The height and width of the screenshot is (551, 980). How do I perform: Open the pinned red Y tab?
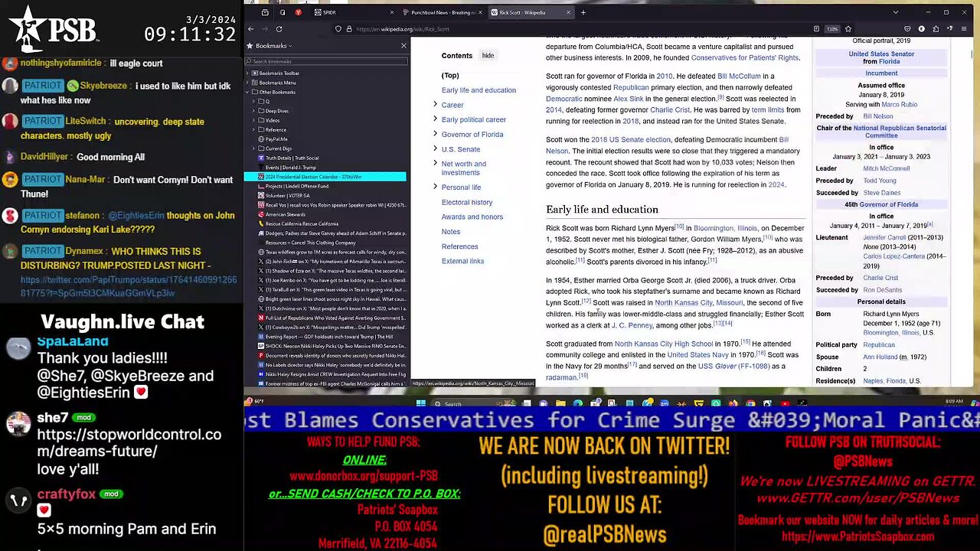(298, 12)
